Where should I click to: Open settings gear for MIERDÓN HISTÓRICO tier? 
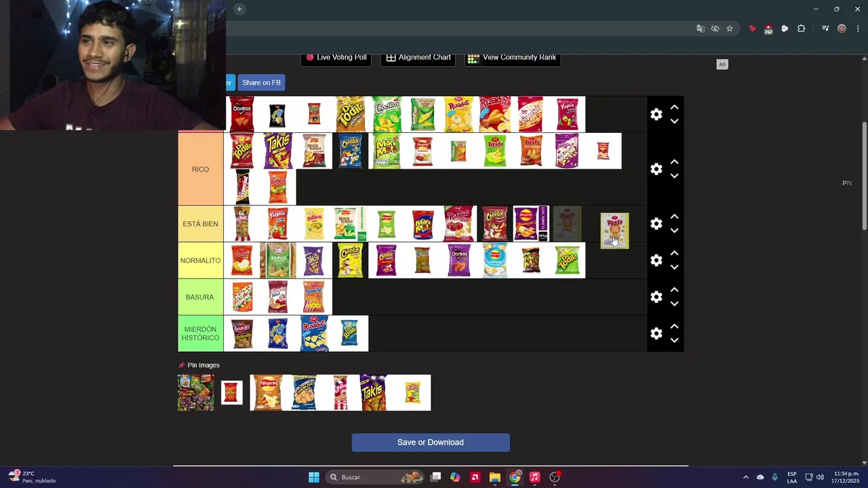point(656,333)
